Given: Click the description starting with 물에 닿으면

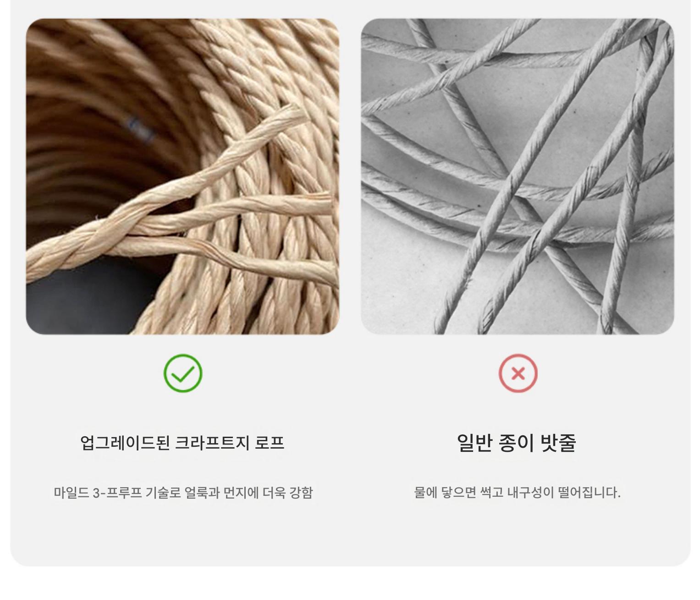Looking at the screenshot, I should click(x=517, y=493).
